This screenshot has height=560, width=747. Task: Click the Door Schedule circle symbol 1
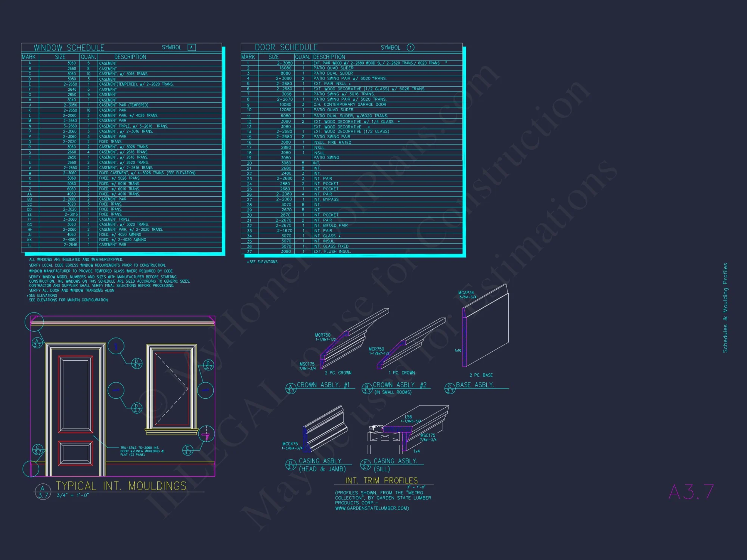coord(410,47)
